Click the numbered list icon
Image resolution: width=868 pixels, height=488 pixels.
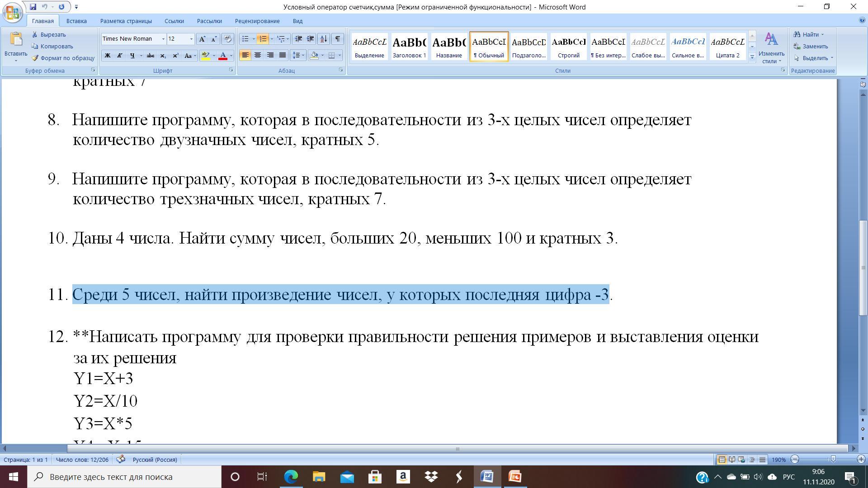click(x=263, y=39)
